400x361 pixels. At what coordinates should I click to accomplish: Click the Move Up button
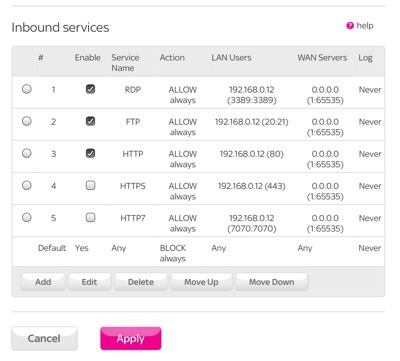(201, 282)
